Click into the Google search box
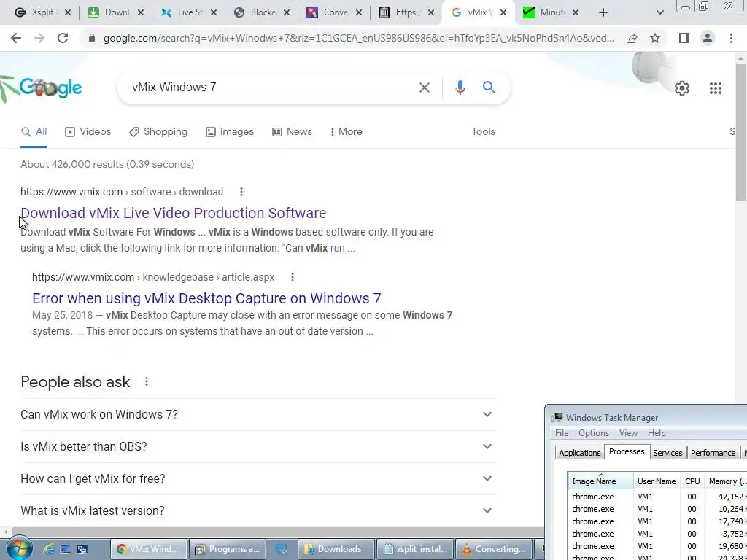Screen dimensions: 747x560 pyautogui.click(x=271, y=87)
